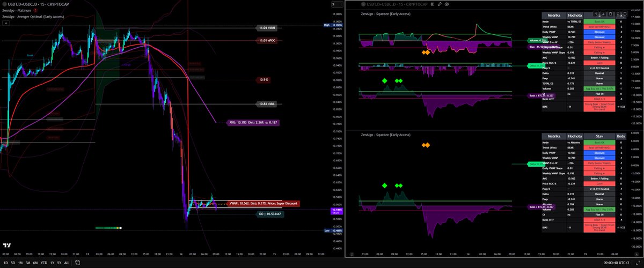Select the 6M time range
This screenshot has width=644, height=268.
point(35,263)
